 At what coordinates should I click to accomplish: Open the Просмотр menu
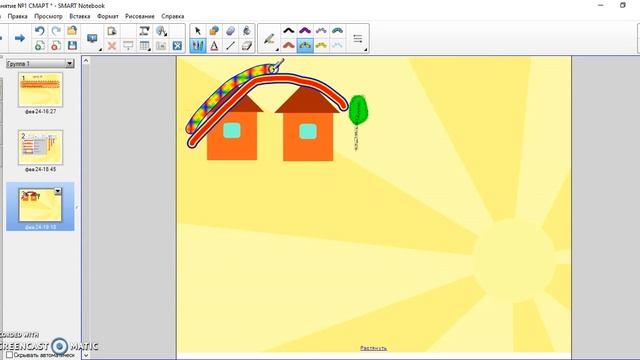click(x=48, y=16)
